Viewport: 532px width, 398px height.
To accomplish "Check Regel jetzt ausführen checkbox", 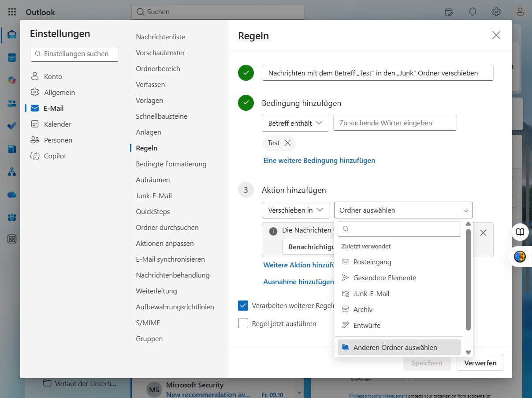I will (243, 323).
